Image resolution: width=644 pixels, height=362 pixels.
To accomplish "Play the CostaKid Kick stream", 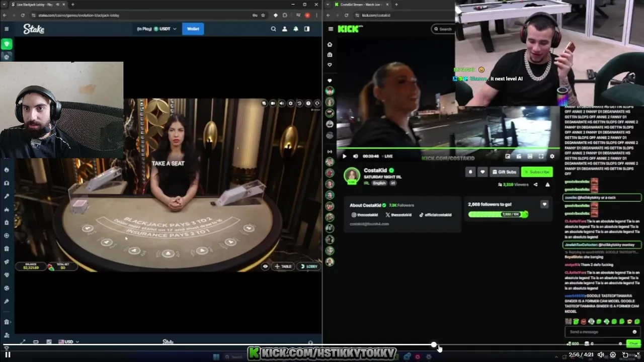I will (x=344, y=156).
